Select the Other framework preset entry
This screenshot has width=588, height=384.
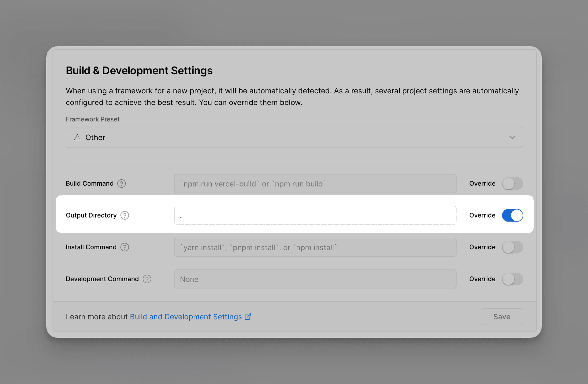95,137
